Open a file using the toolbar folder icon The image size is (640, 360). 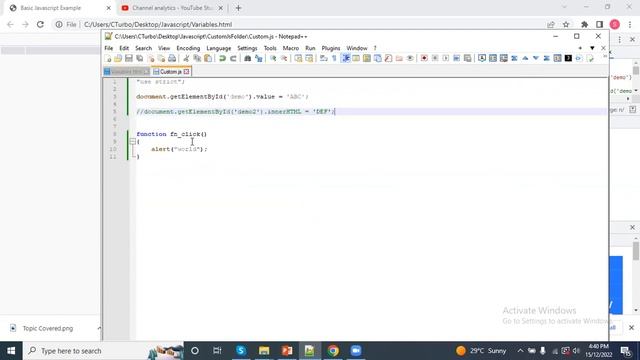pos(118,59)
